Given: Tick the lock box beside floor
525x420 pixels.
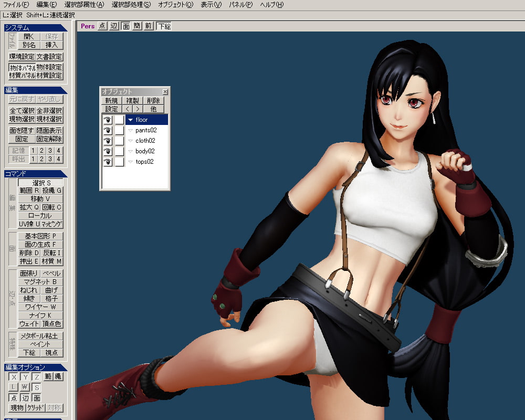Looking at the screenshot, I should tap(119, 120).
